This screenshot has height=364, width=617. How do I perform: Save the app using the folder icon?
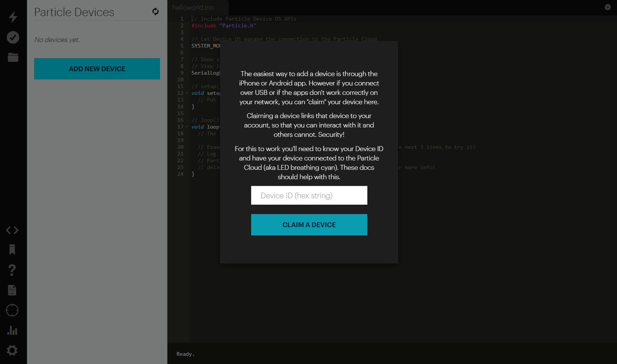pos(12,57)
